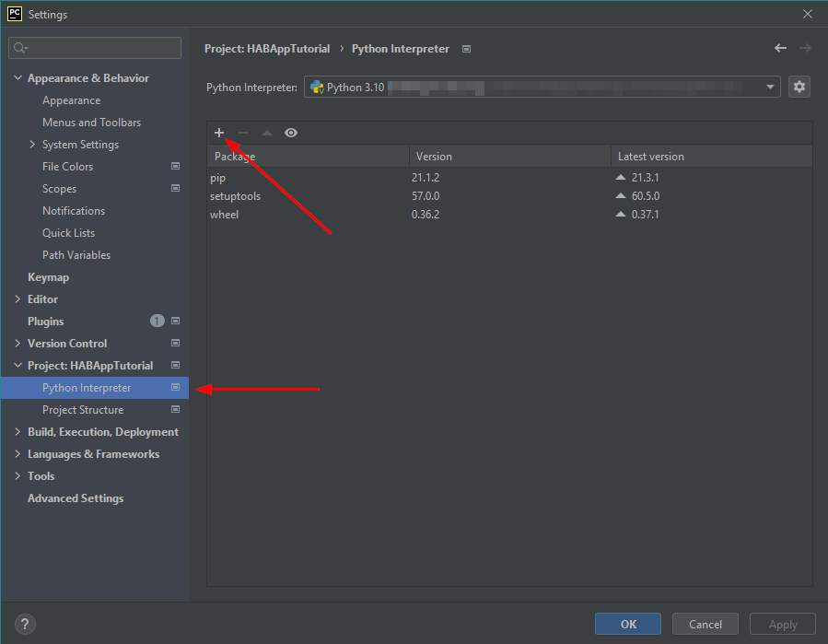Click the minus uninstall package icon
The width and height of the screenshot is (828, 644).
[x=243, y=133]
